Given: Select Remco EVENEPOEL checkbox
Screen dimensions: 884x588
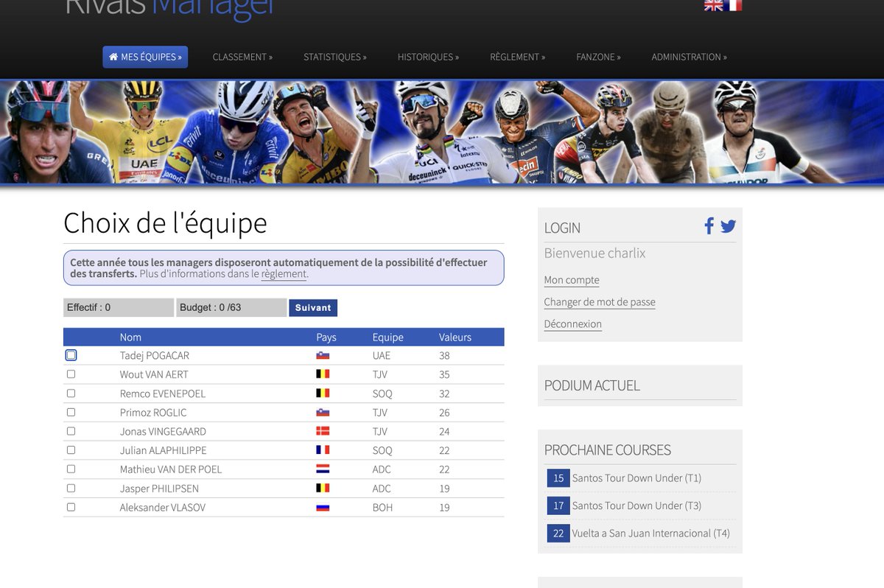Looking at the screenshot, I should point(71,393).
